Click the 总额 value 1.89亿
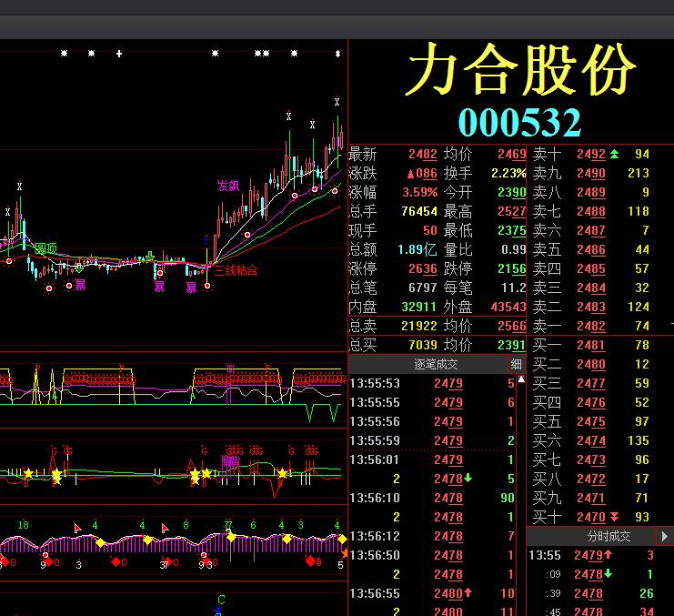The height and width of the screenshot is (616, 674). (x=417, y=249)
